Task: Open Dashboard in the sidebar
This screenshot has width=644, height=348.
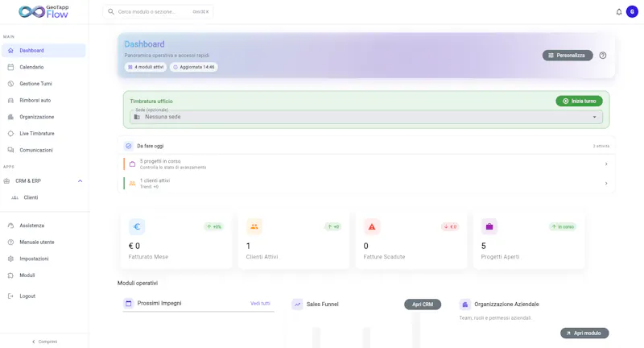Action: [43, 51]
